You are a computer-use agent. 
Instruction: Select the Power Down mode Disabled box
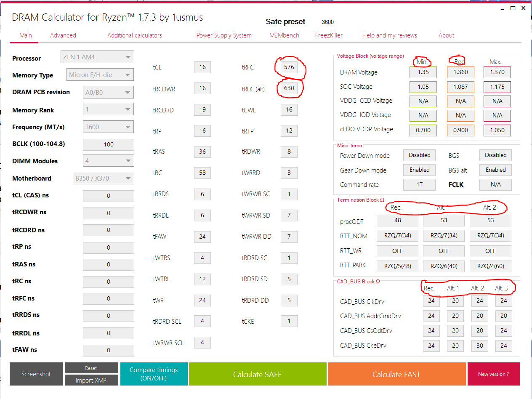click(x=420, y=155)
